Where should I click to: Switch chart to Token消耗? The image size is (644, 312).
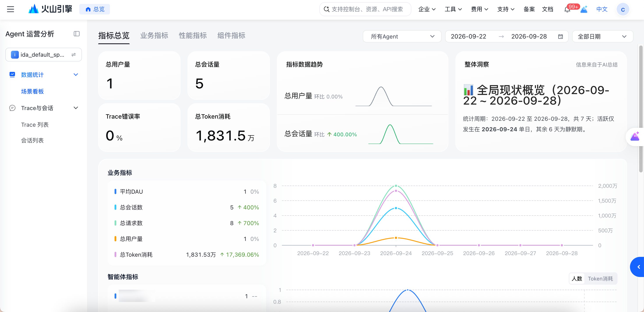coord(600,279)
